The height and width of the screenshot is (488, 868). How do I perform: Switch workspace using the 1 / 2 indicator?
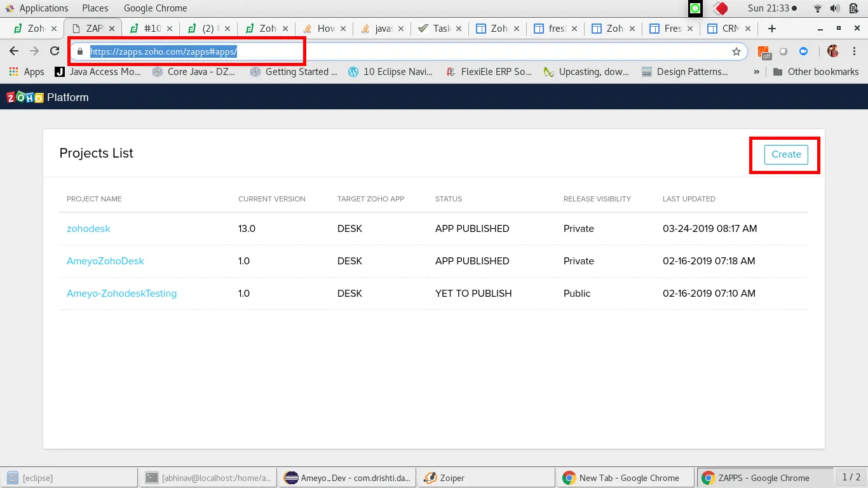coord(851,477)
